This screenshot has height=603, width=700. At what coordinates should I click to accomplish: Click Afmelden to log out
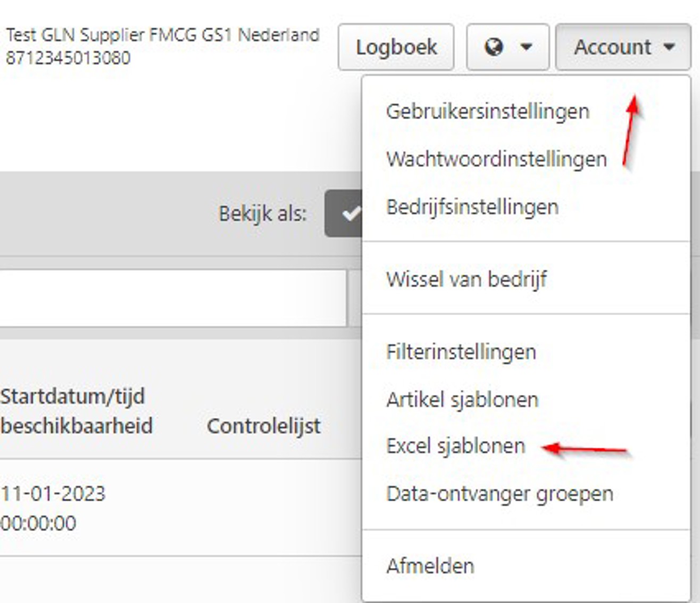431,566
